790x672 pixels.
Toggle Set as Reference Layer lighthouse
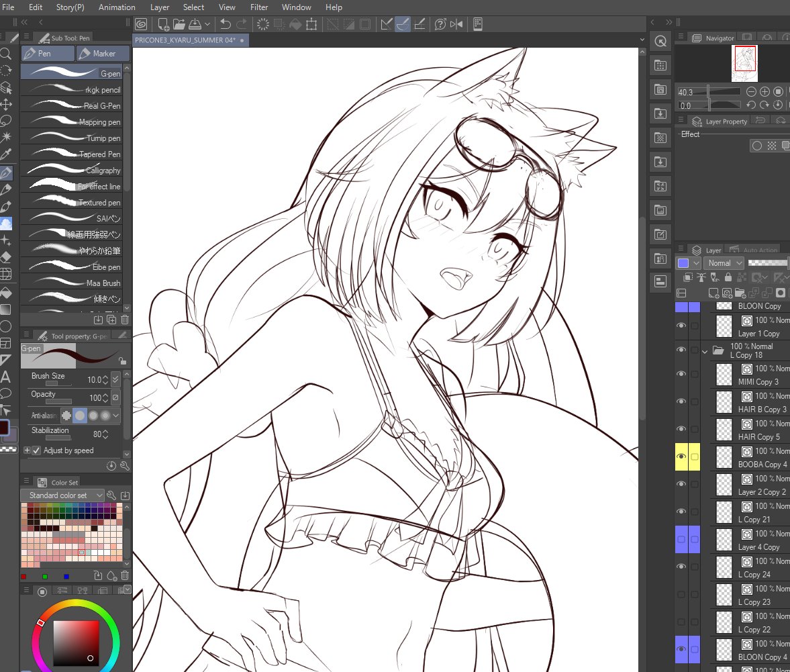(x=701, y=277)
